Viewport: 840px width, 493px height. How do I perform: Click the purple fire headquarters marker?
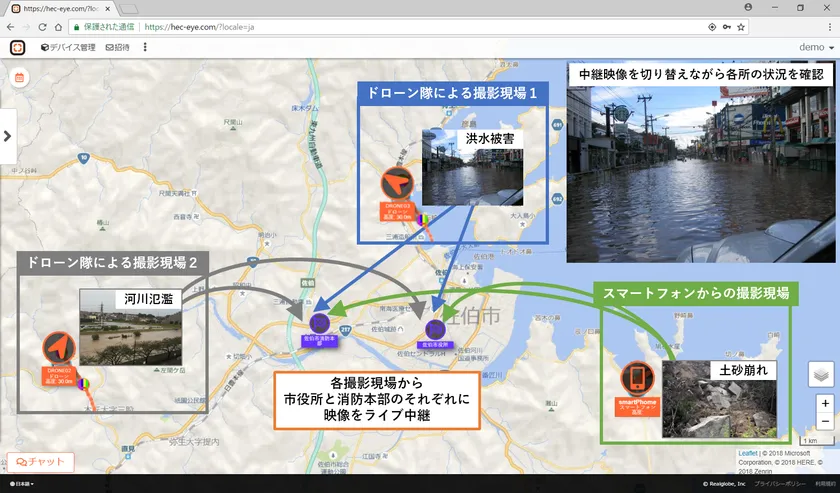319,323
